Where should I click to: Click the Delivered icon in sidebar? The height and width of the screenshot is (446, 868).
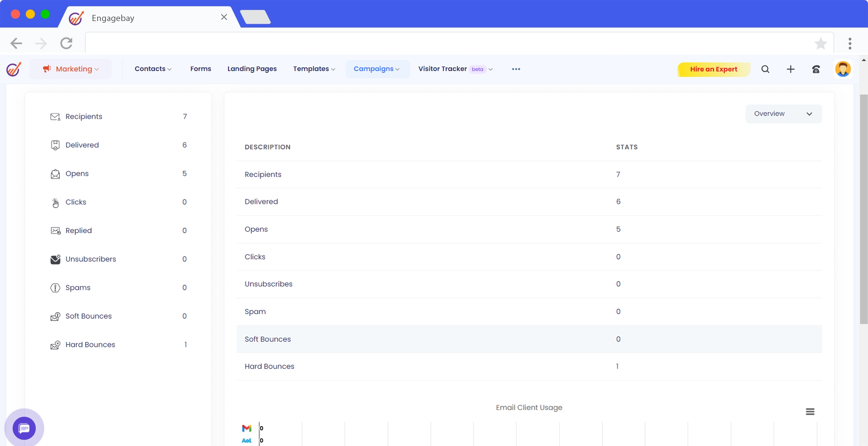[x=55, y=145]
